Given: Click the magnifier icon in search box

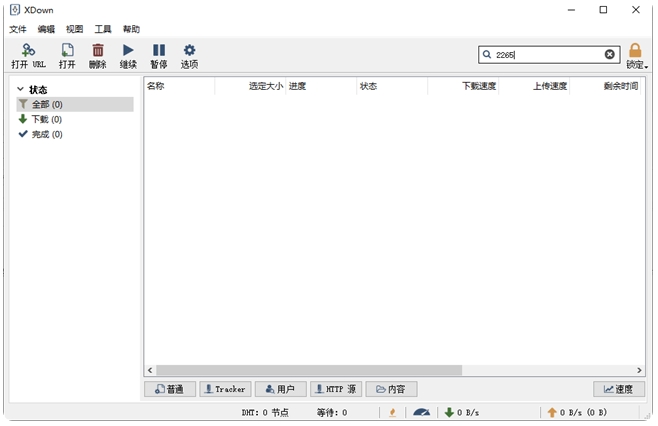Looking at the screenshot, I should 487,55.
